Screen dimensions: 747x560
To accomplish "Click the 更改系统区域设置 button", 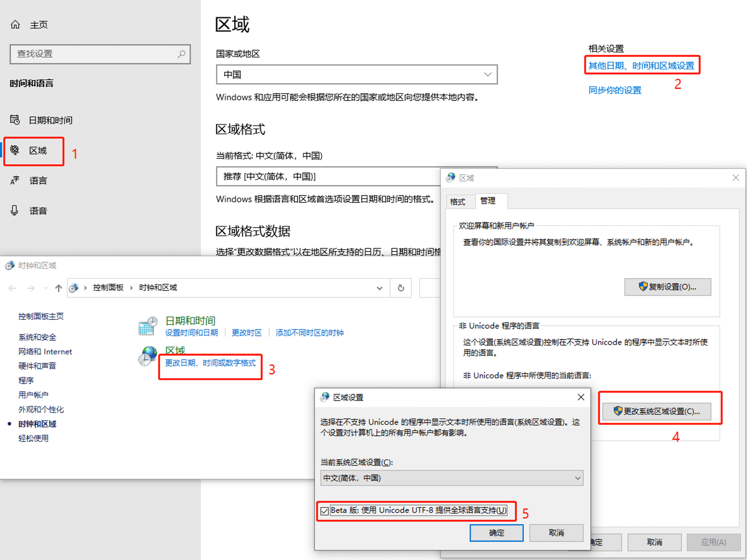I will click(x=657, y=411).
